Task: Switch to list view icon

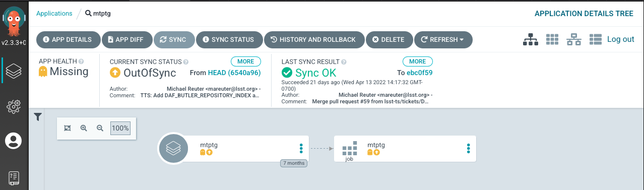Action: (x=596, y=39)
